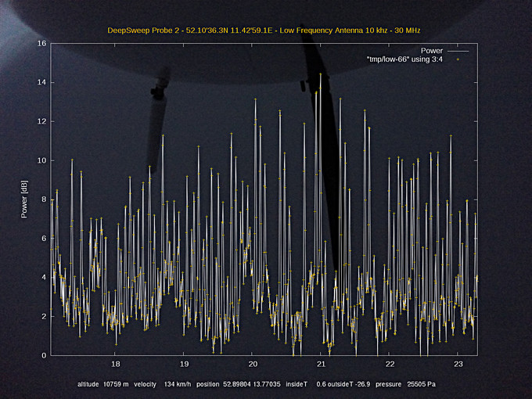The height and width of the screenshot is (399, 532).
Task: Click y-axis tick label 8
Action: pos(44,199)
